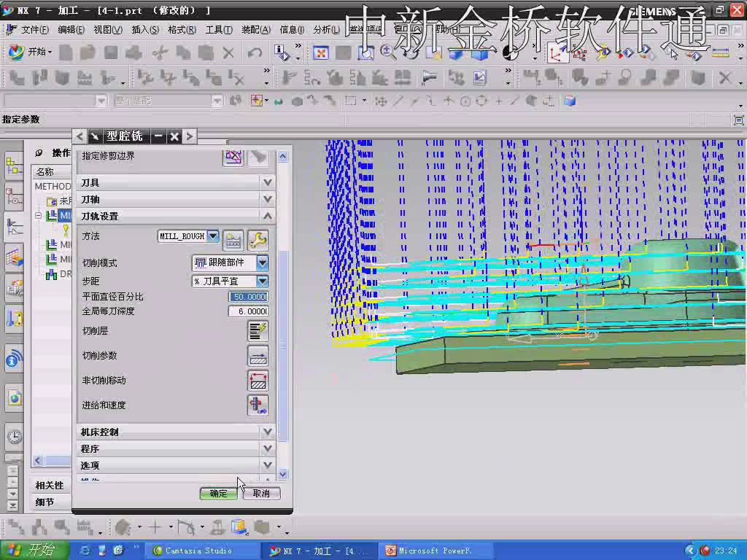Click the Undo arrow in top toolbar
Screen dimensions: 747x560
(255, 52)
